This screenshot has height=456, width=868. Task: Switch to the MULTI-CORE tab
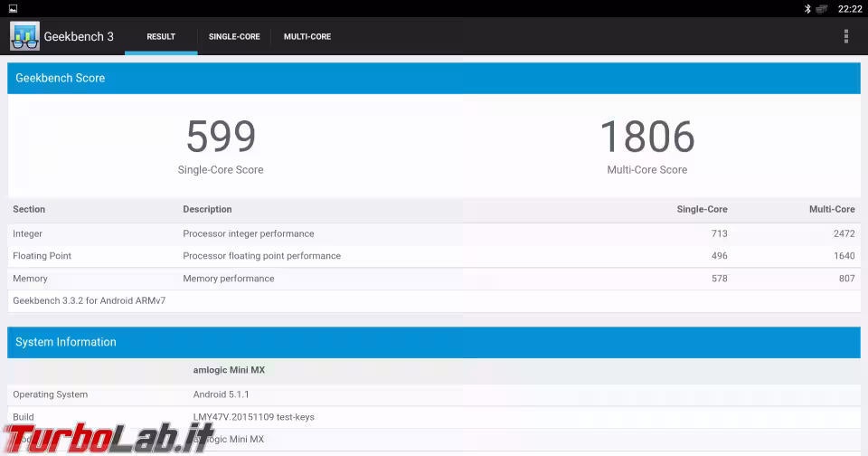(x=307, y=36)
